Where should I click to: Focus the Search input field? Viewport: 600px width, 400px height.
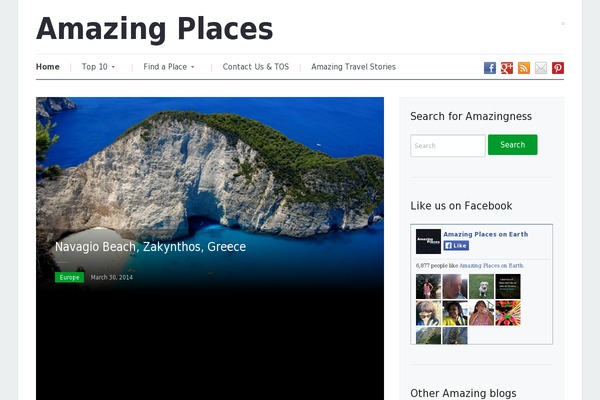pos(448,145)
